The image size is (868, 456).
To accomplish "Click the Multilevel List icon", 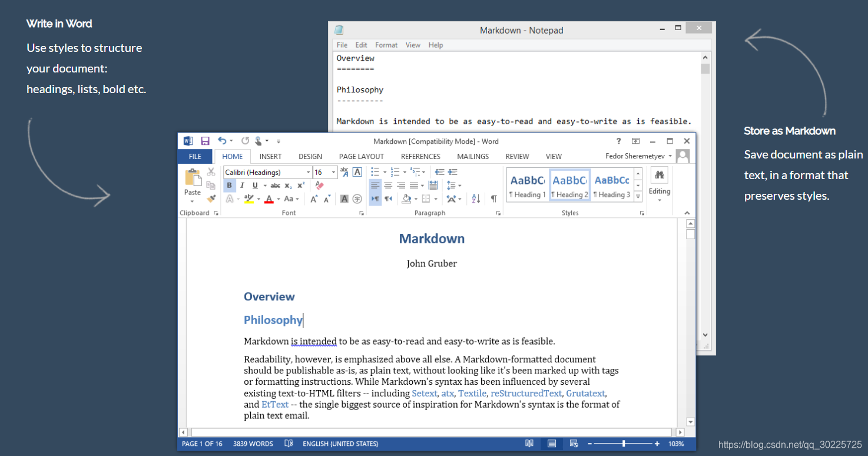I will click(415, 172).
